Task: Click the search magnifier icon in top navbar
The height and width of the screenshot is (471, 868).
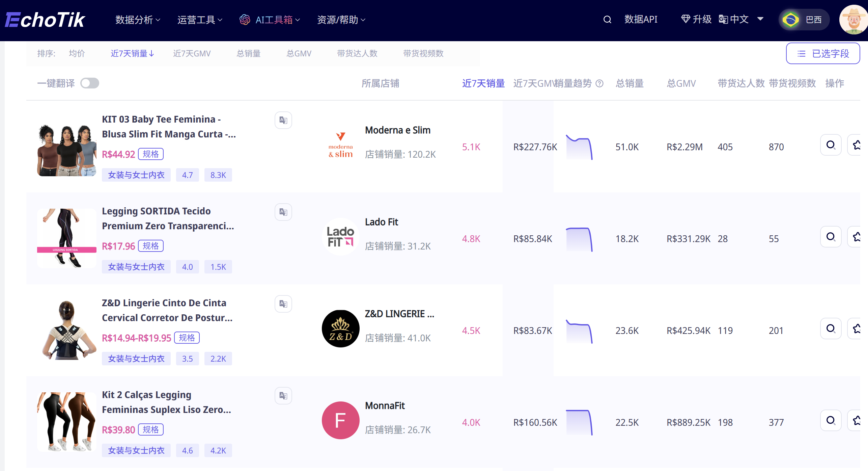Action: coord(607,20)
